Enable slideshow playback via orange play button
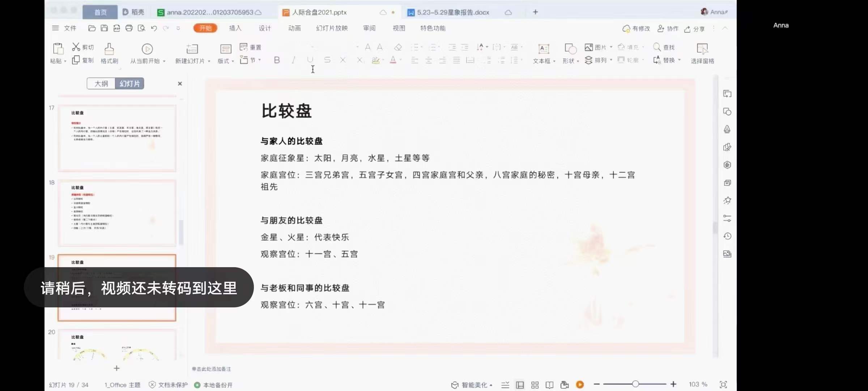The image size is (868, 391). coord(580,384)
